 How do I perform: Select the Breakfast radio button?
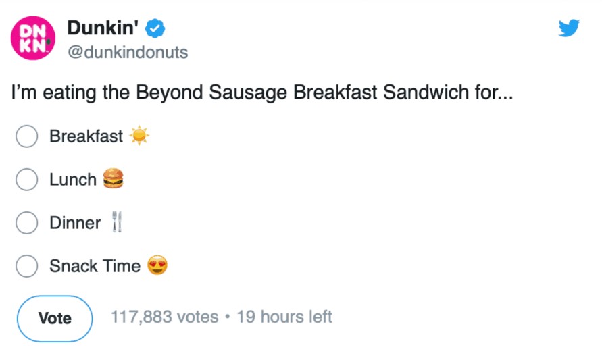click(x=26, y=136)
